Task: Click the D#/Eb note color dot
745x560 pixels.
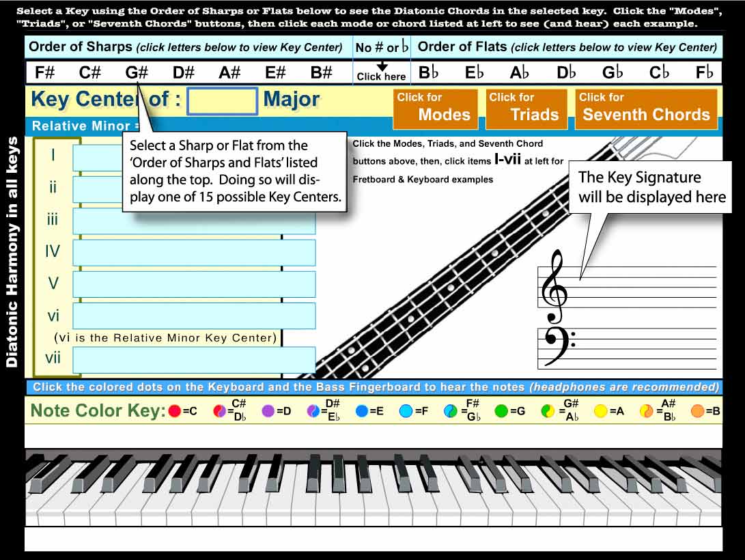Action: 312,412
